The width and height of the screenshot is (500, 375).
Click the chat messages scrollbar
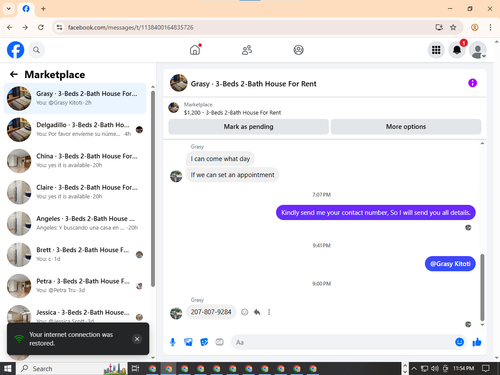pyautogui.click(x=482, y=287)
